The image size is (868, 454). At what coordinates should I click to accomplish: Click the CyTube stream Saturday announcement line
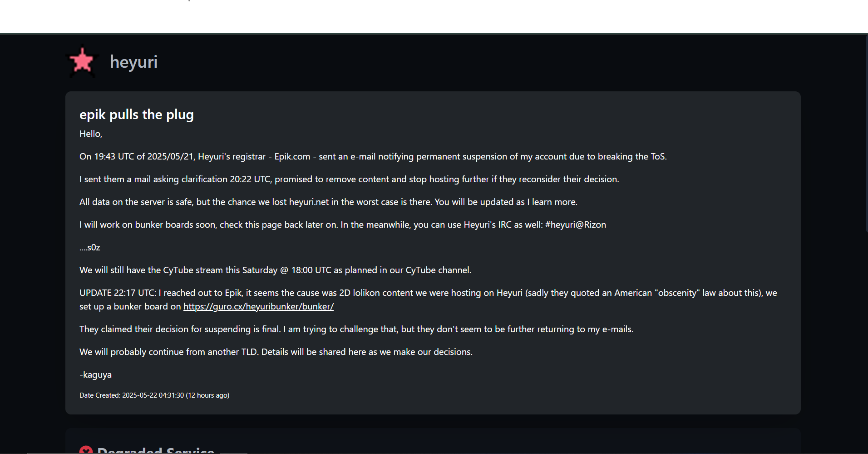click(275, 270)
